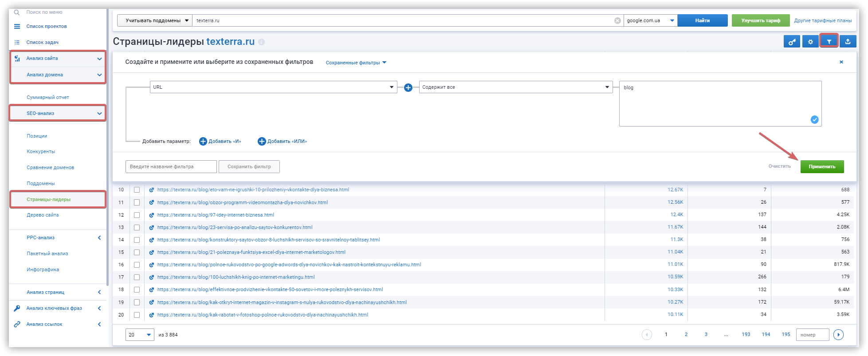The image size is (868, 356).
Task: Open Сохраненные фильтры dropdown
Action: point(356,63)
